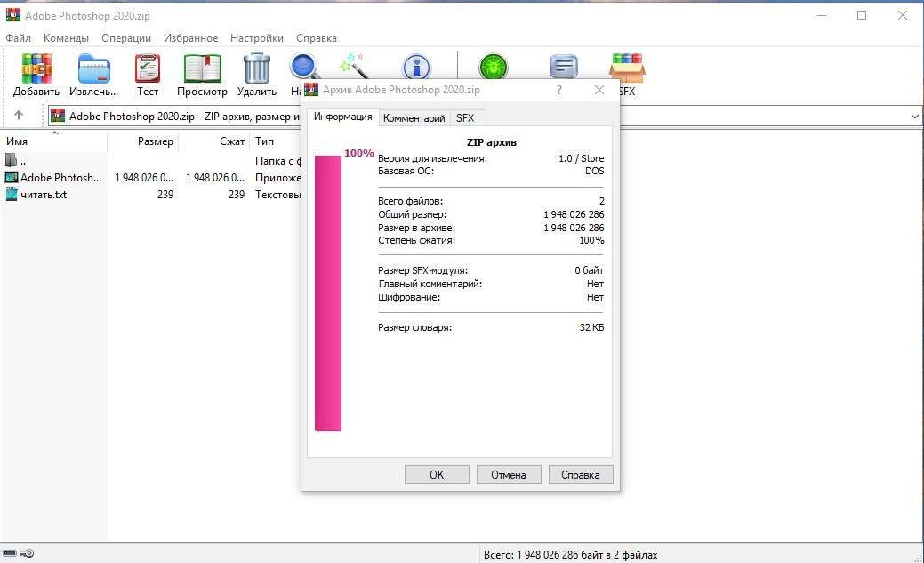
Task: Run the Тест archive check icon
Action: (148, 68)
